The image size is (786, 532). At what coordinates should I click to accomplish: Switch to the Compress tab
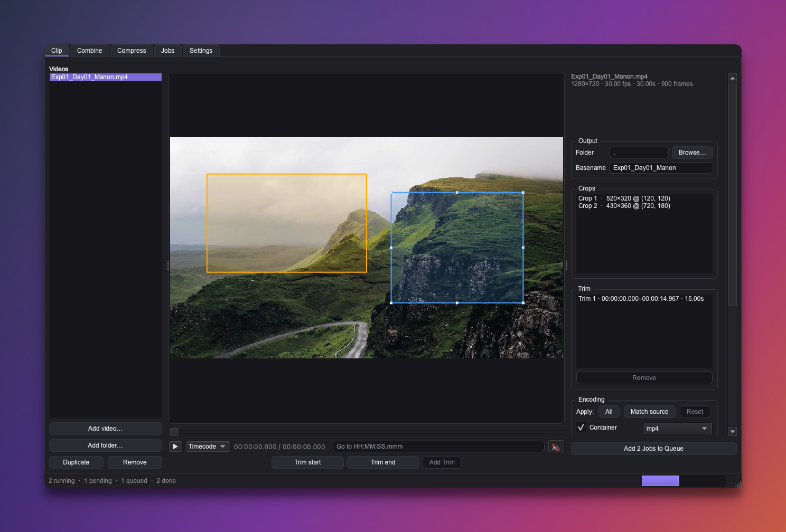[132, 51]
